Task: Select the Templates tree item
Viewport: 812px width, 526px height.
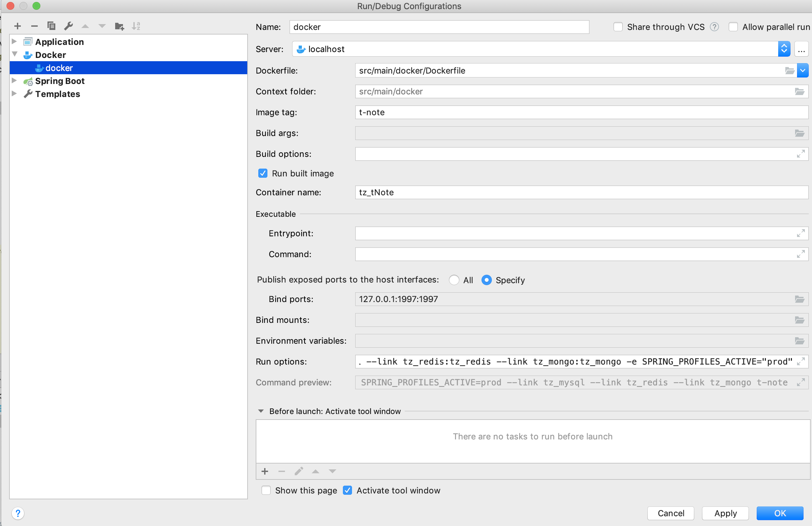Action: click(x=57, y=94)
